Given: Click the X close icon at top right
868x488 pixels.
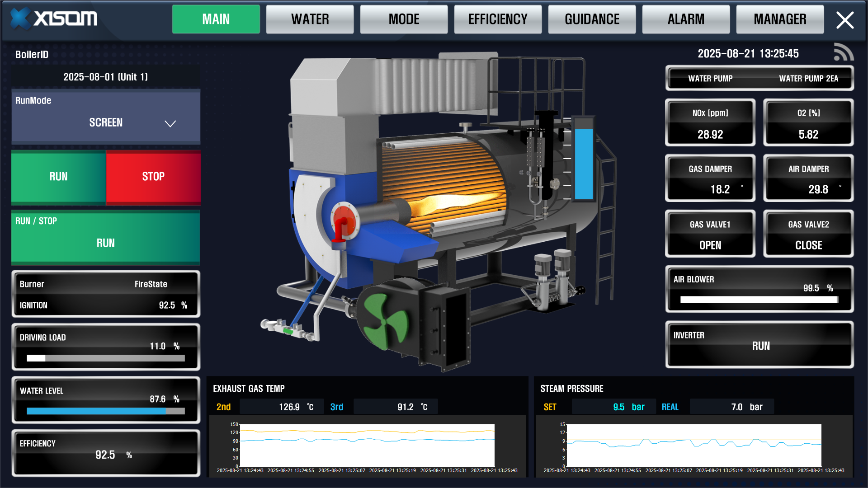Looking at the screenshot, I should [844, 20].
